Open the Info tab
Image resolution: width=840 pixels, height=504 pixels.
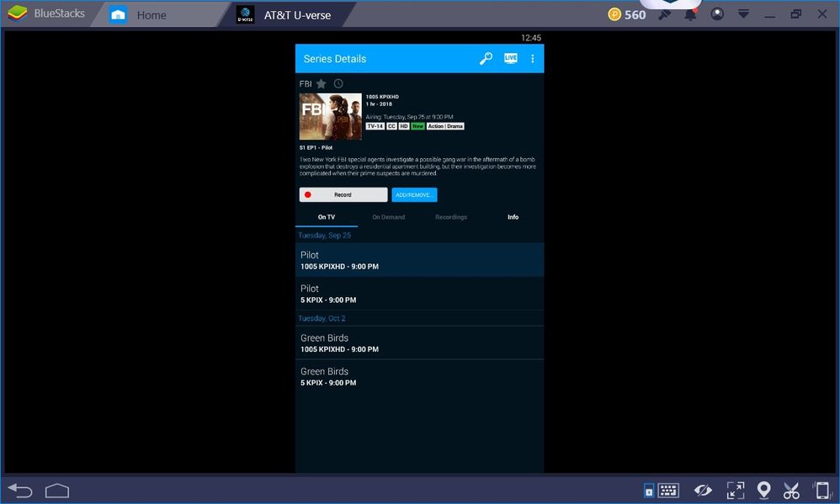513,217
